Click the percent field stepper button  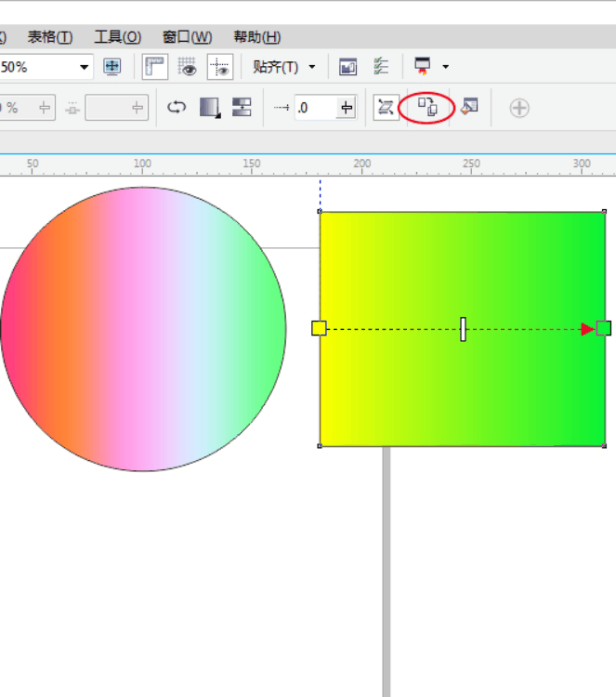click(x=44, y=108)
